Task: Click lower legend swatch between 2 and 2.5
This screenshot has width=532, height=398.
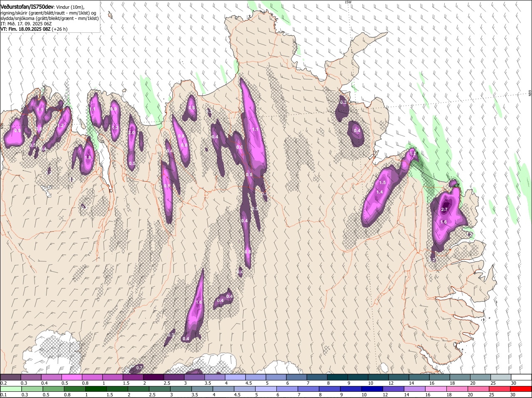Action: [x=138, y=389]
